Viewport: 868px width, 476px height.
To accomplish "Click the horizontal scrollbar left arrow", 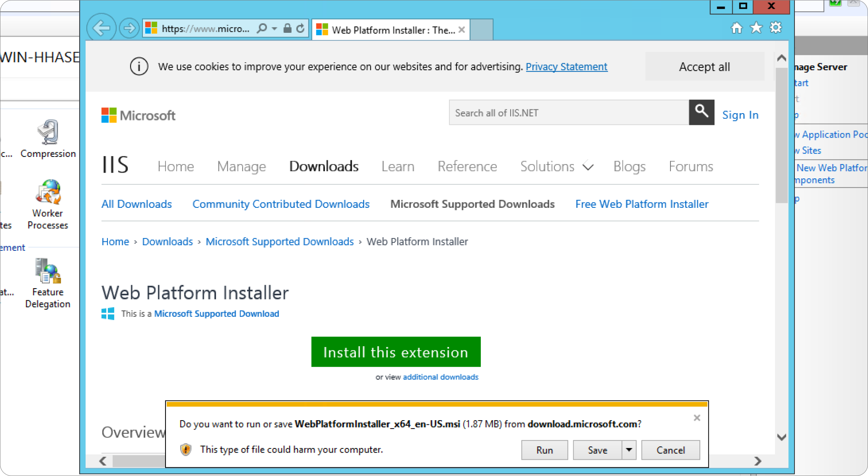I will point(103,461).
